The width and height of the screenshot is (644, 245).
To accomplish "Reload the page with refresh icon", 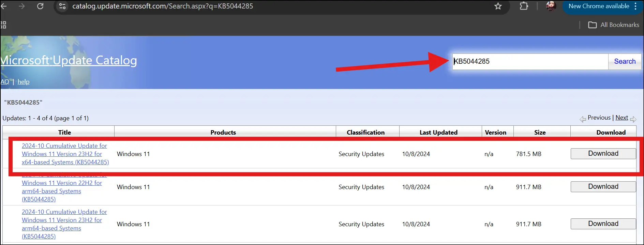I will pos(40,6).
